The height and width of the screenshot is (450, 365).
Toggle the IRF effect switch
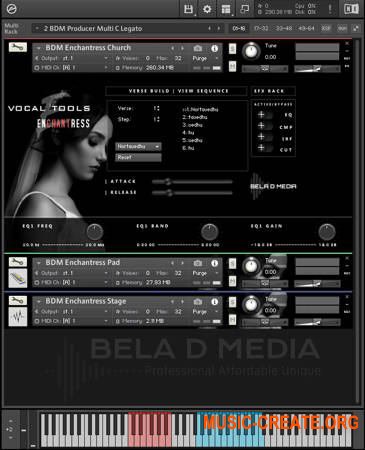(x=265, y=137)
